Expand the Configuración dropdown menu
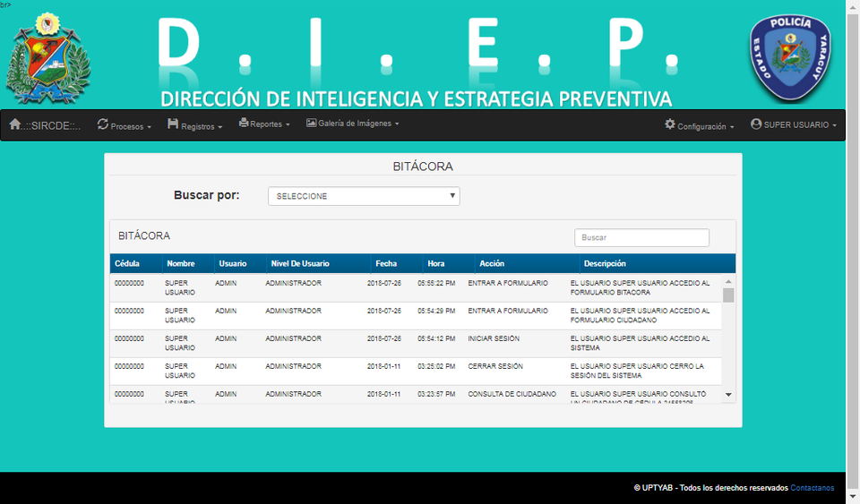 700,125
